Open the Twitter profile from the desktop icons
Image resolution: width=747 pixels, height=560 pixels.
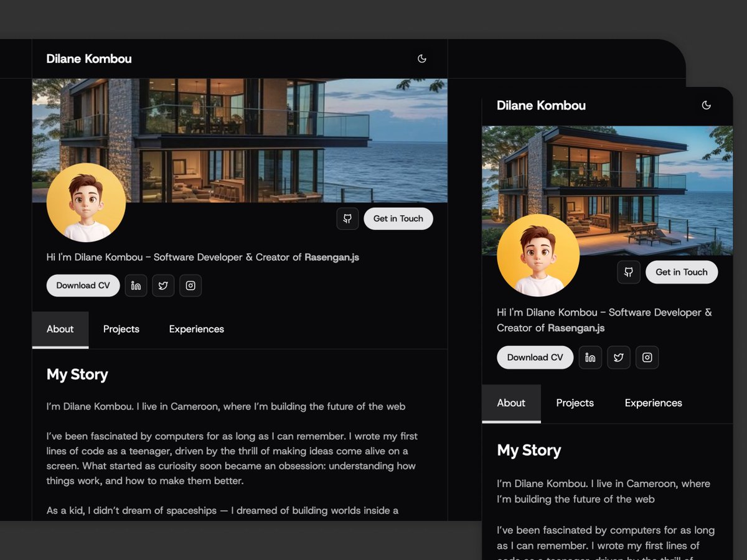click(163, 286)
